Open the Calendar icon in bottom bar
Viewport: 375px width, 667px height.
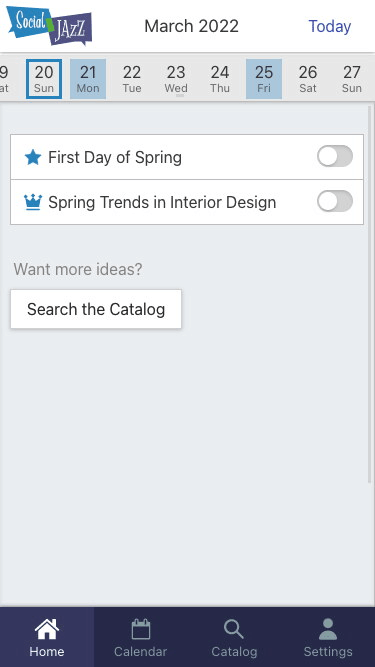pyautogui.click(x=141, y=629)
